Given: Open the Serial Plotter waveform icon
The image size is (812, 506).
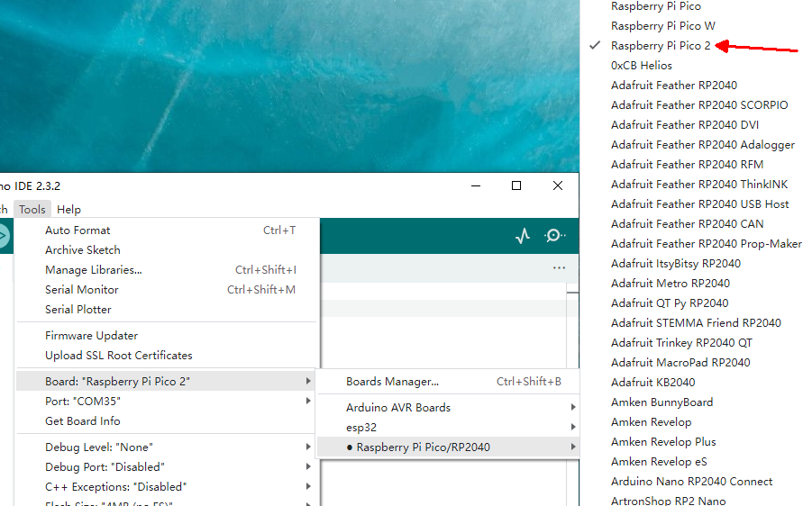Looking at the screenshot, I should coord(523,236).
